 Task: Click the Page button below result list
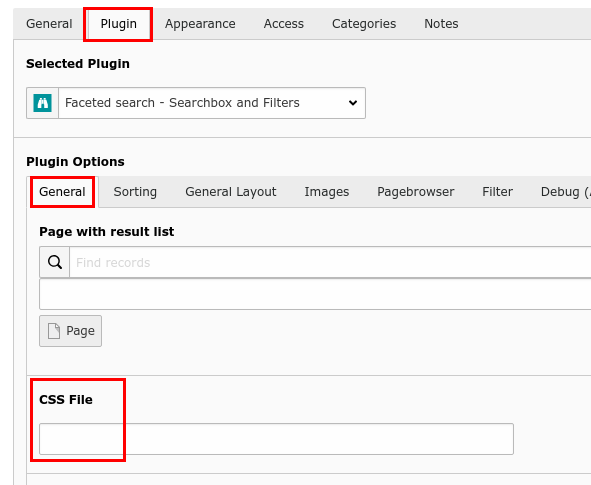point(70,331)
